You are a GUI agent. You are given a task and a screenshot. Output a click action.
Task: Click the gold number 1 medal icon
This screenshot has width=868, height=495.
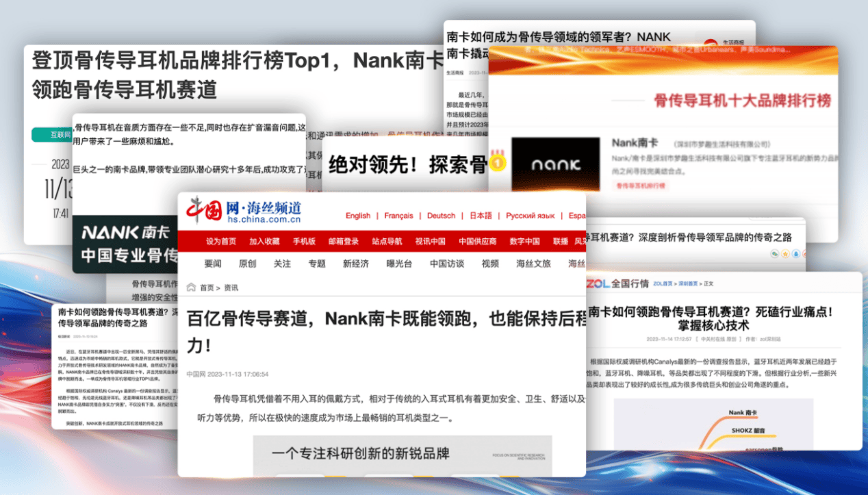point(499,162)
